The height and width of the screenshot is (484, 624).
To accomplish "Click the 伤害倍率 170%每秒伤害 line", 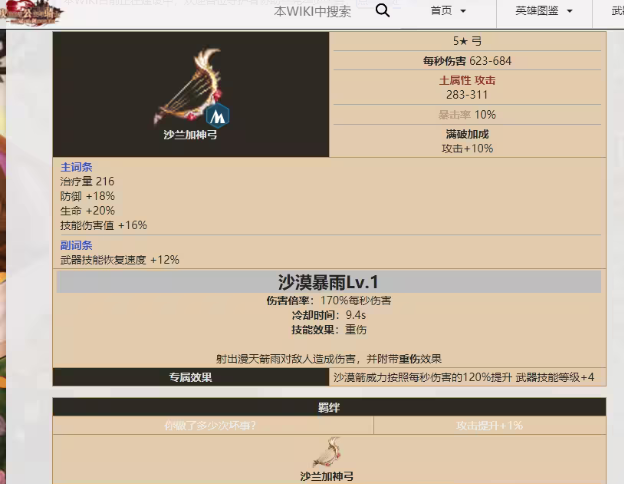I will click(x=329, y=300).
